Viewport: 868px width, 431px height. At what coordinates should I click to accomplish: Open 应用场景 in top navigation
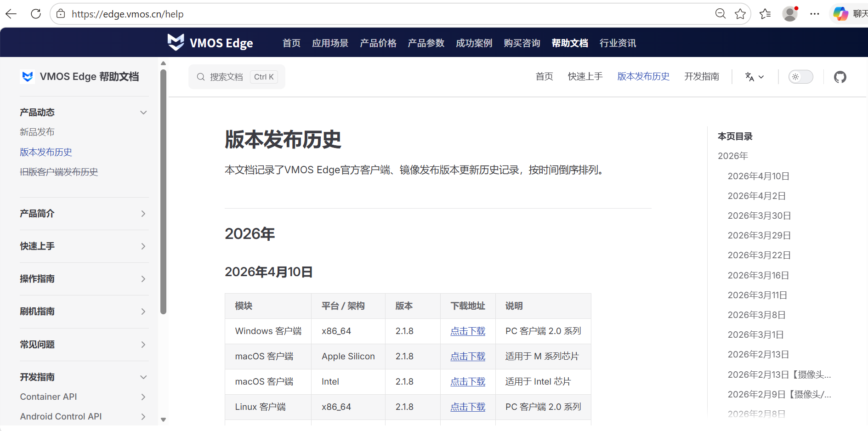[x=330, y=43]
